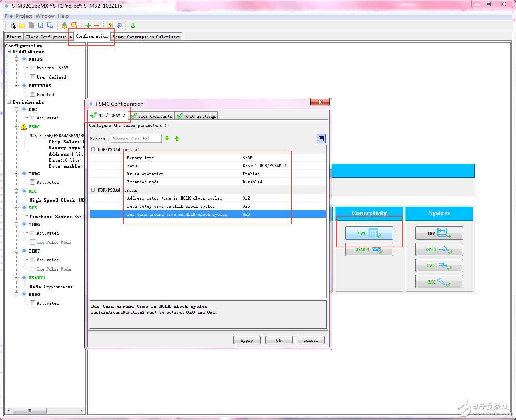Screen dimensions: 516x420
Task: Open the GPIO Settings dialog tab
Action: [x=196, y=116]
